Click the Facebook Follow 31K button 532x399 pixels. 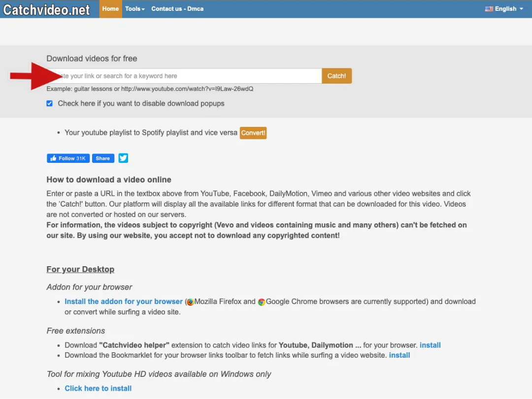click(x=68, y=158)
